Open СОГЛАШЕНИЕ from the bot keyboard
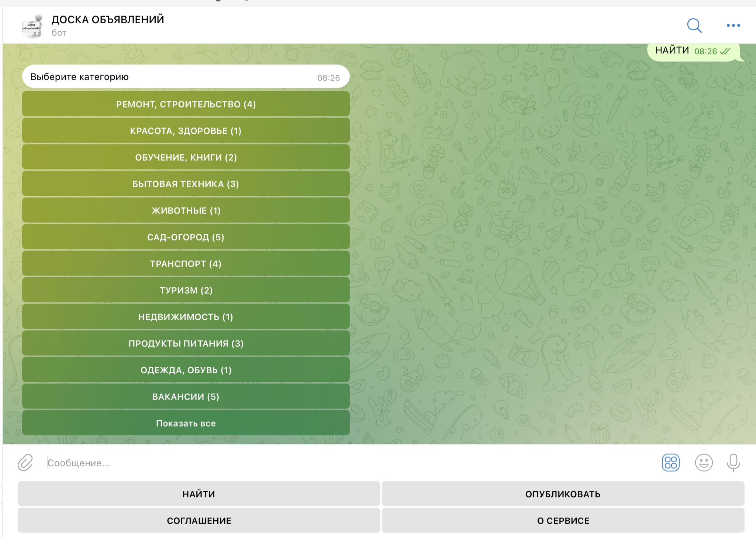The width and height of the screenshot is (756, 538). click(x=199, y=520)
